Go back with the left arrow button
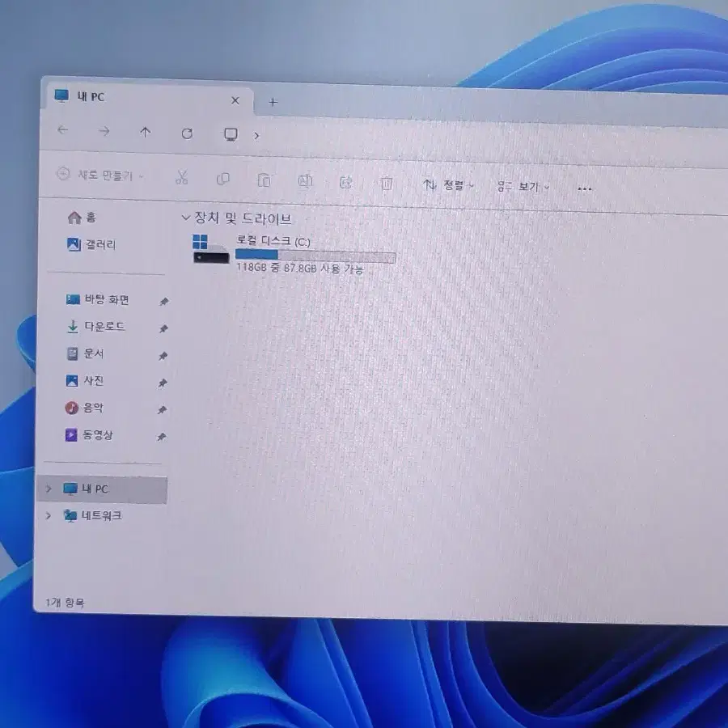This screenshot has height=728, width=728. (62, 130)
